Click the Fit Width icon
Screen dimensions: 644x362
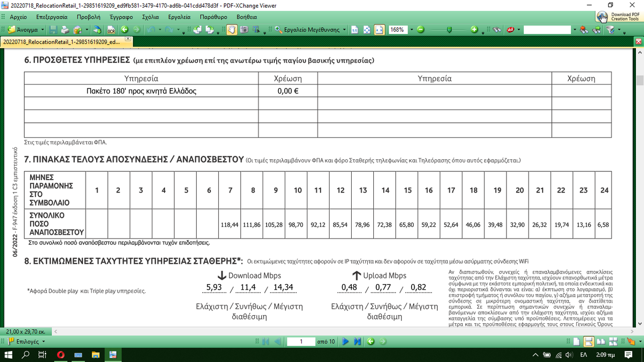(379, 30)
